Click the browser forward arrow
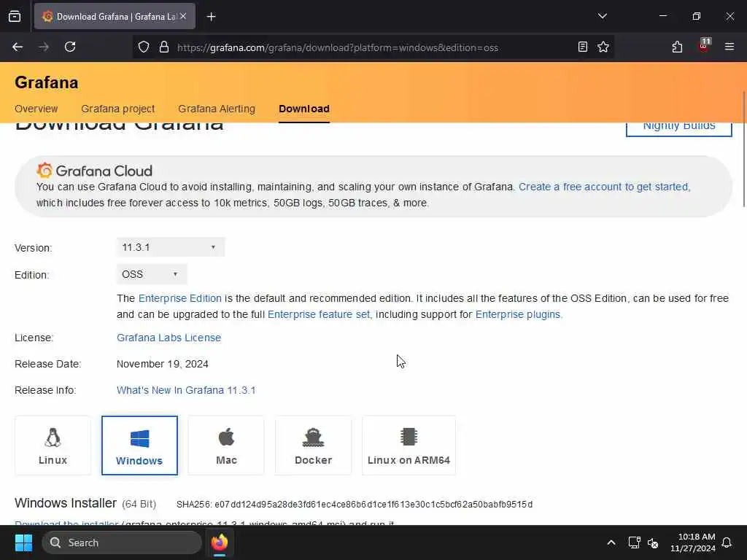The height and width of the screenshot is (560, 747). (x=44, y=47)
